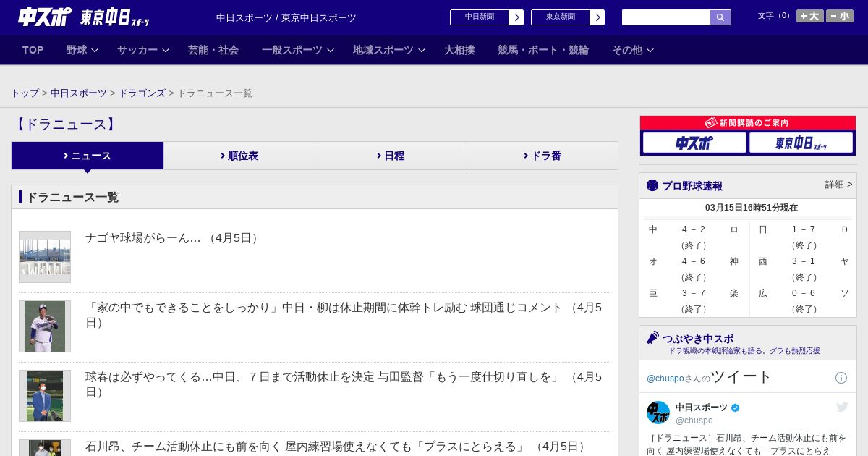Increase text size with 大 button

click(x=810, y=16)
